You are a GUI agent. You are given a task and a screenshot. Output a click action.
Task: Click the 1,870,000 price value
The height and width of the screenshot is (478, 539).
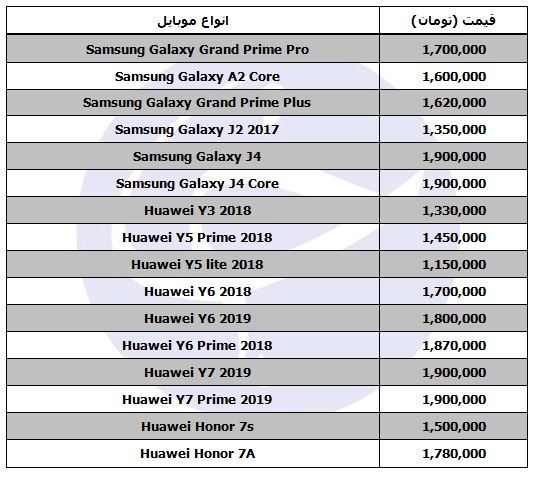[454, 345]
